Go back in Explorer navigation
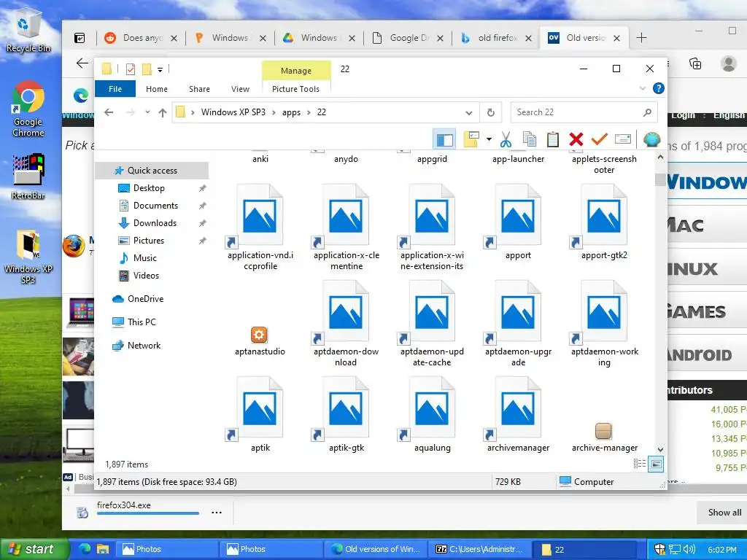 (109, 112)
